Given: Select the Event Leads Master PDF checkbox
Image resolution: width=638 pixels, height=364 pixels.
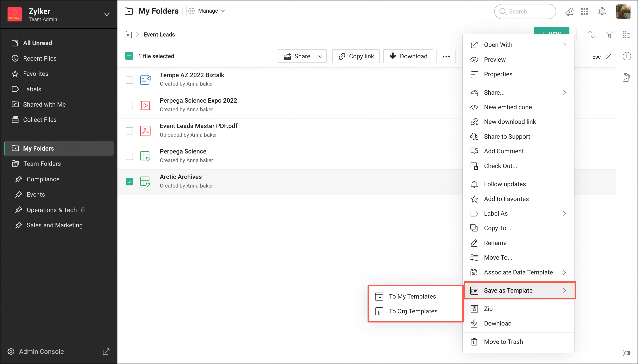Looking at the screenshot, I should pyautogui.click(x=129, y=131).
